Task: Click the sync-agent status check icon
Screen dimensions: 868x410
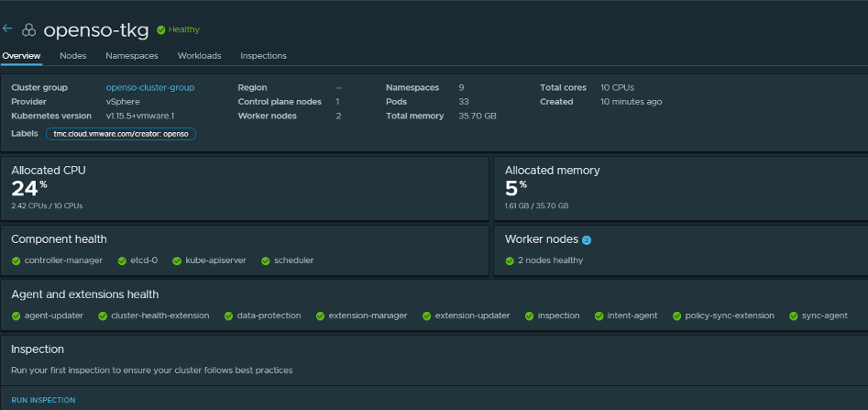Action: [793, 316]
